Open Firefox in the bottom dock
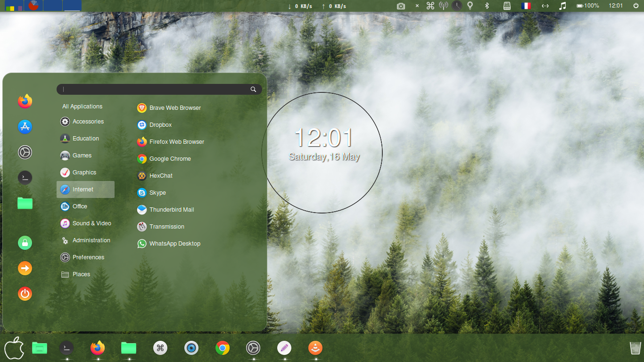 click(x=98, y=348)
